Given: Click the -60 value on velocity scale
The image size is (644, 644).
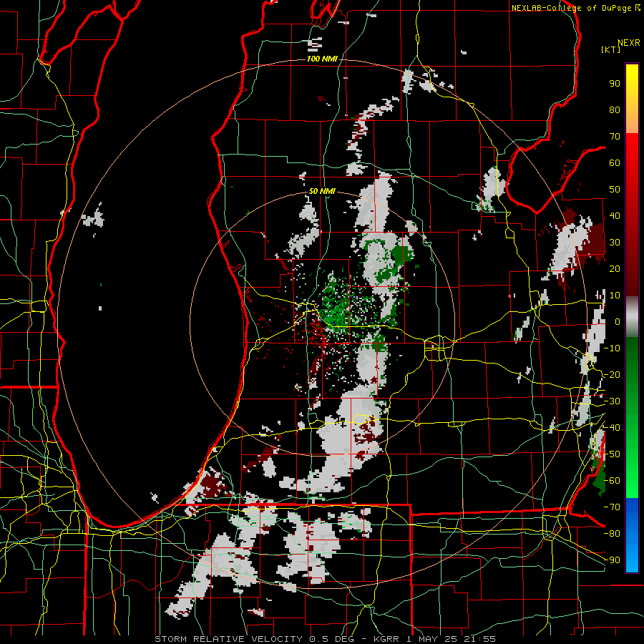Looking at the screenshot, I should coord(612,481).
